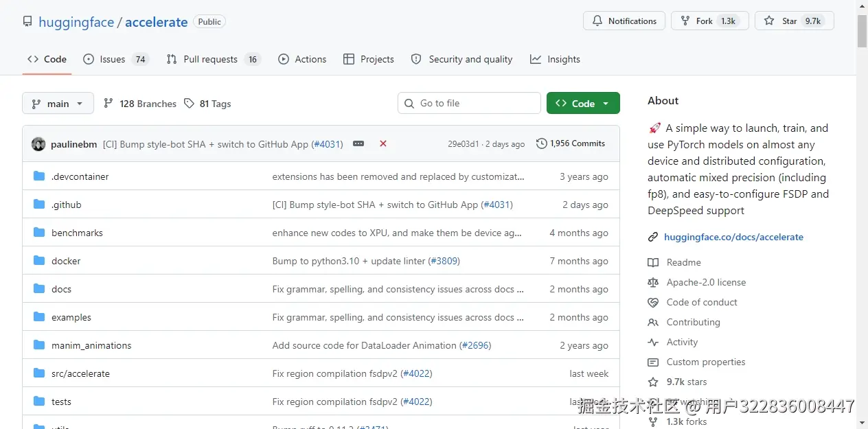
Task: Open the .github folder
Action: pos(66,205)
